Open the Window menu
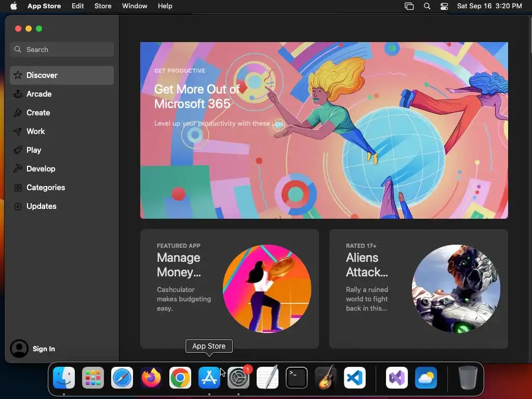This screenshot has width=532, height=399. click(135, 6)
